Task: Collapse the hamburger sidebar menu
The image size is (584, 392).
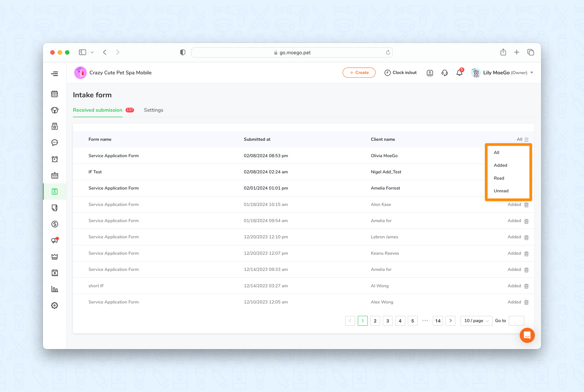Action: pyautogui.click(x=55, y=74)
